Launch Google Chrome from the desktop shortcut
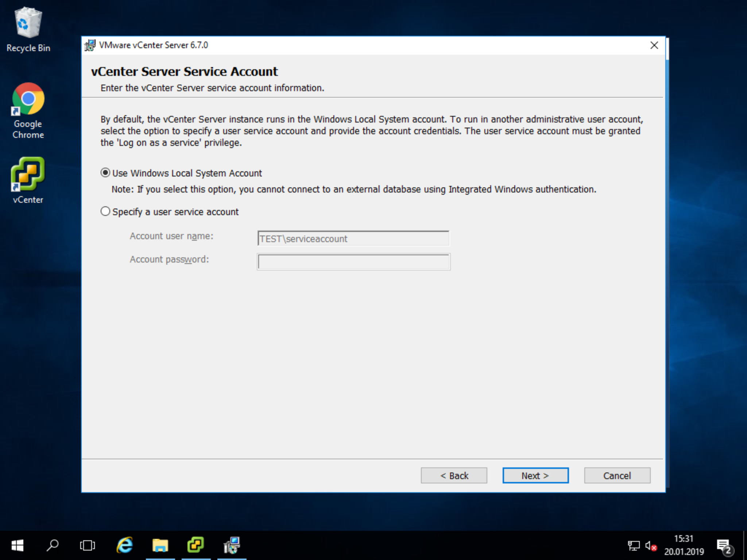This screenshot has height=560, width=747. (x=28, y=109)
